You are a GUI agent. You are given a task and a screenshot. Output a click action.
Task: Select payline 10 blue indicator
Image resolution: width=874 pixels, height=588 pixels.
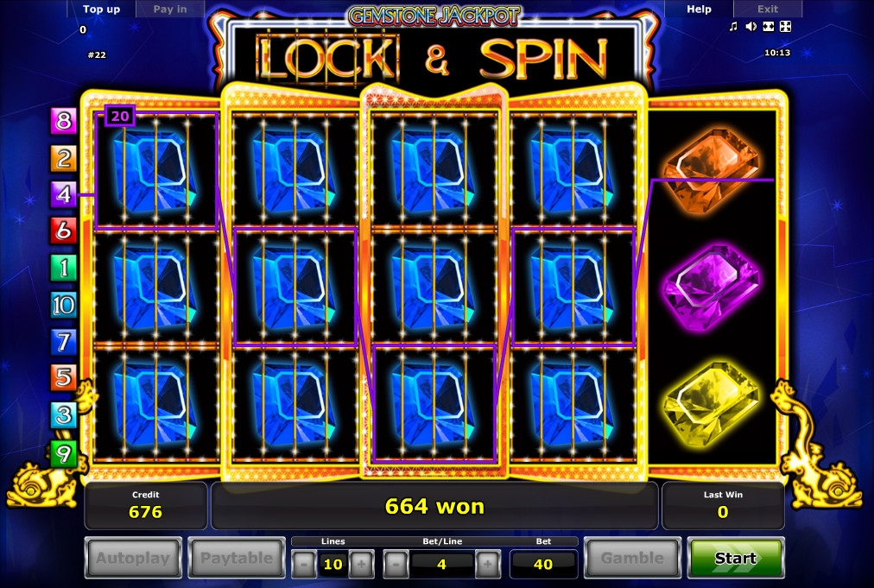pyautogui.click(x=63, y=305)
